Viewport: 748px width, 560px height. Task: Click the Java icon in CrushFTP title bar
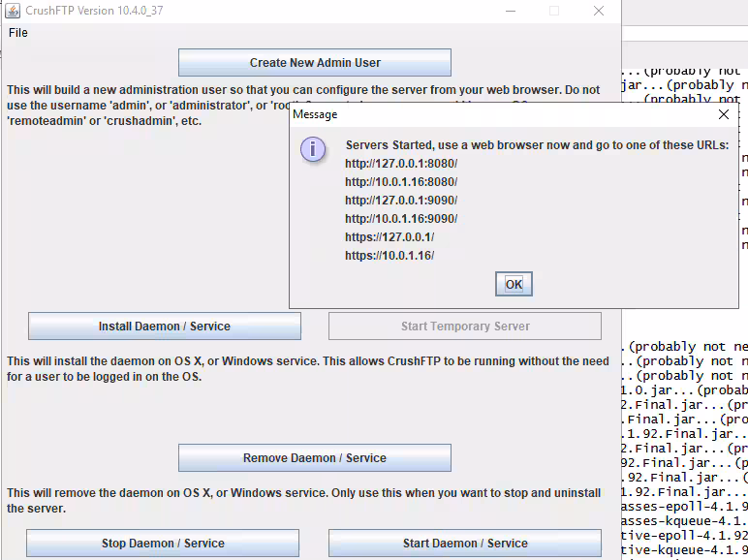pos(13,11)
